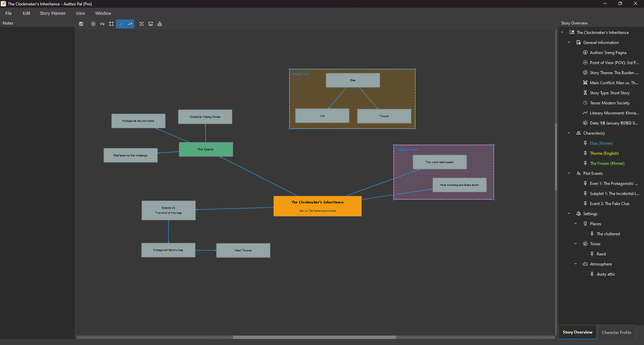This screenshot has width=644, height=345.
Task: Open the Story Planner menu
Action: 52,13
